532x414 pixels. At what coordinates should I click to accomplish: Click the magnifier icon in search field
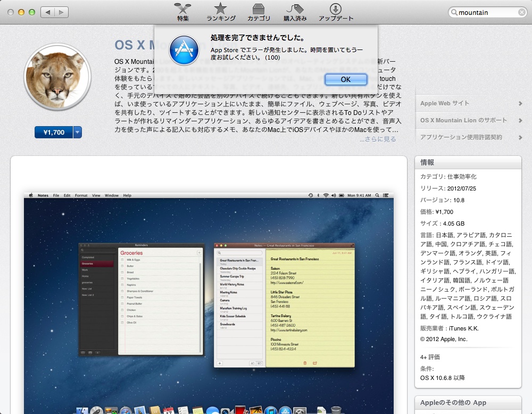454,13
